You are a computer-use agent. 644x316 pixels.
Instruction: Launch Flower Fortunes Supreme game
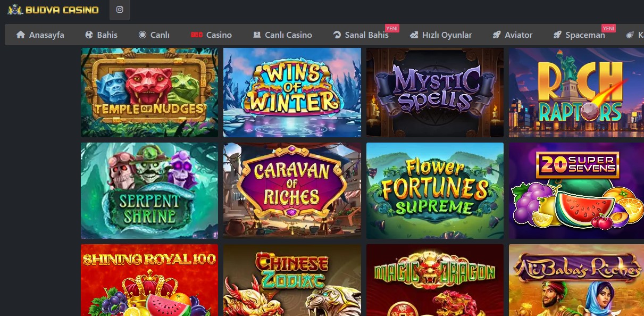pos(435,190)
